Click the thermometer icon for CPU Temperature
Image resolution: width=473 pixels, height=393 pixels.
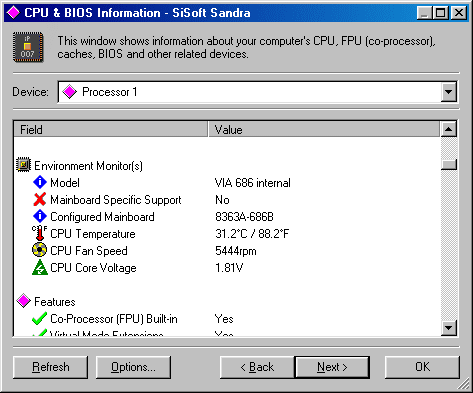point(40,233)
